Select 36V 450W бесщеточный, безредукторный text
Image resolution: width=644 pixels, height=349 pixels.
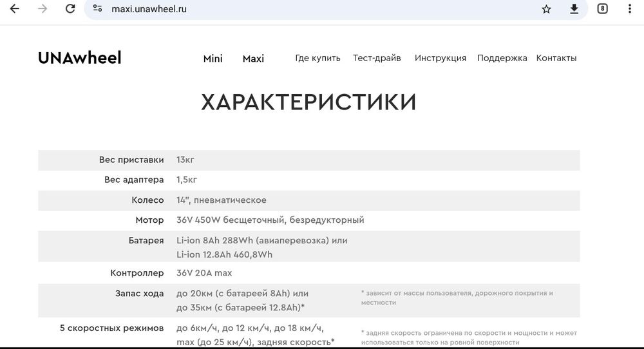click(x=270, y=220)
